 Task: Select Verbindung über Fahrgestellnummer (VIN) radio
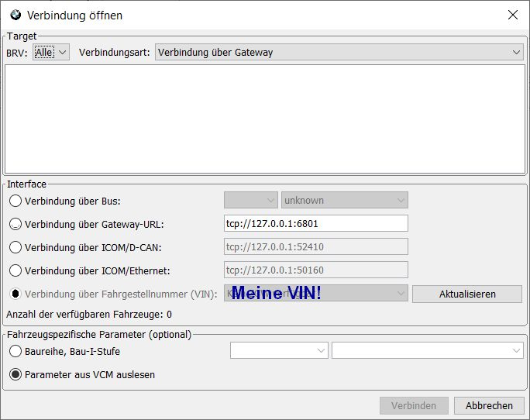(15, 294)
